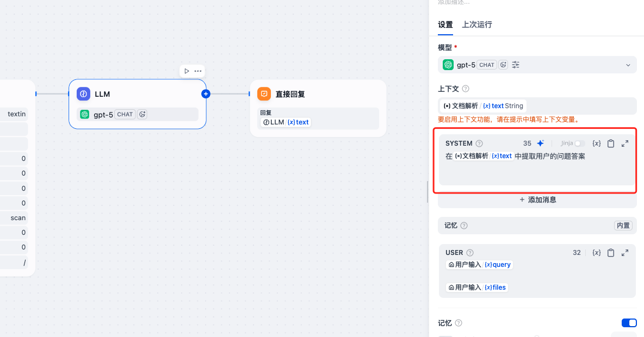Click the 内置 memory badge
This screenshot has height=337, width=644.
[623, 225]
